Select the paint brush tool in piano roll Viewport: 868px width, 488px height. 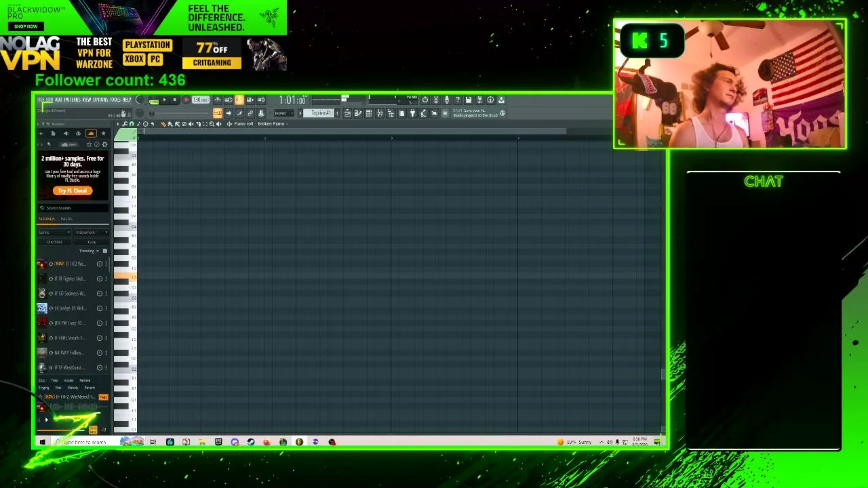pos(170,124)
